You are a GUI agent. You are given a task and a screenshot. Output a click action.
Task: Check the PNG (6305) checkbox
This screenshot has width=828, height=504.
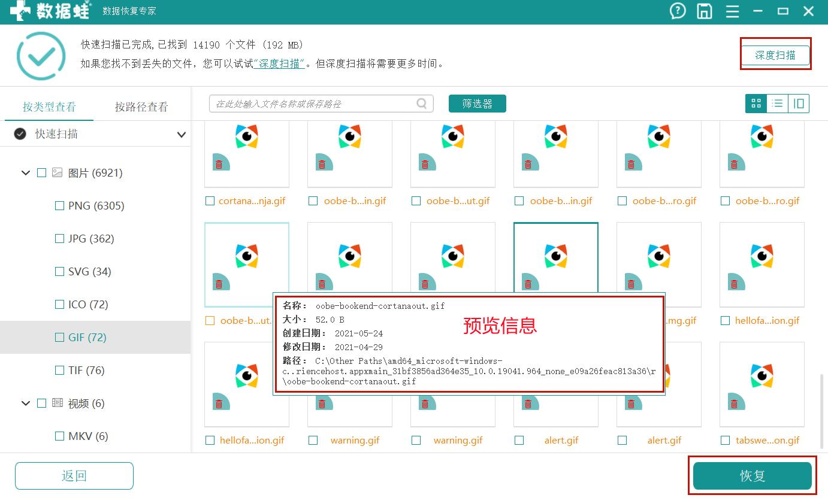coord(59,206)
